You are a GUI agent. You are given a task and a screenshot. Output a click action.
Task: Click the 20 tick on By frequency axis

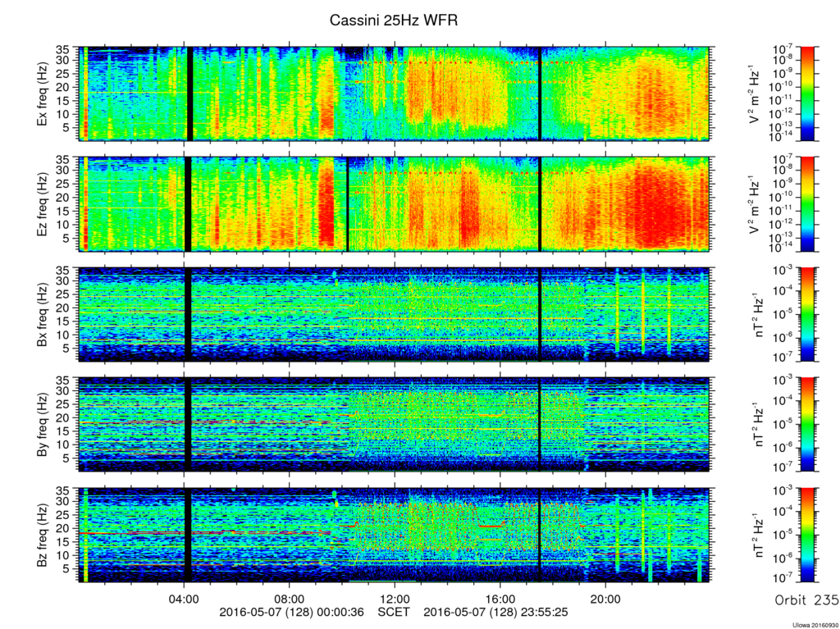pos(64,418)
